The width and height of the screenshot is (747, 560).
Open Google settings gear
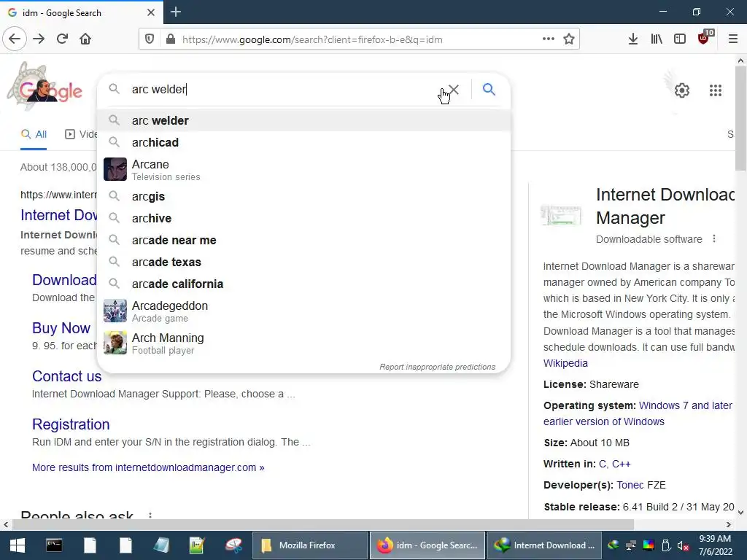(x=682, y=90)
